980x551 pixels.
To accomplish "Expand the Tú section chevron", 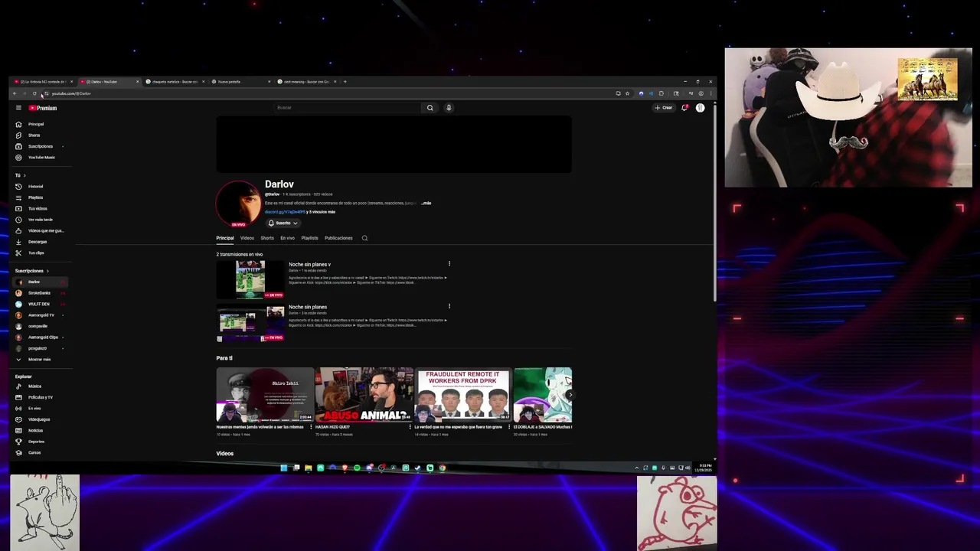I will coord(24,175).
